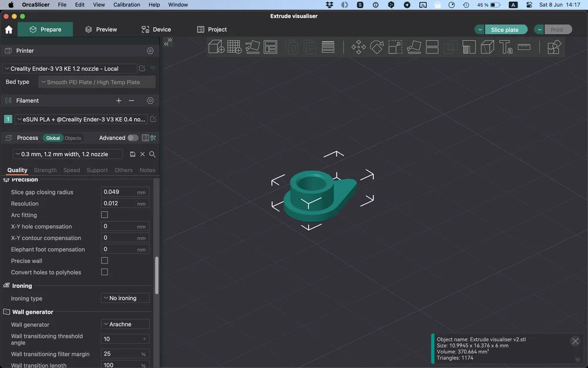
Task: Click the Slice plate button
Action: [x=505, y=29]
